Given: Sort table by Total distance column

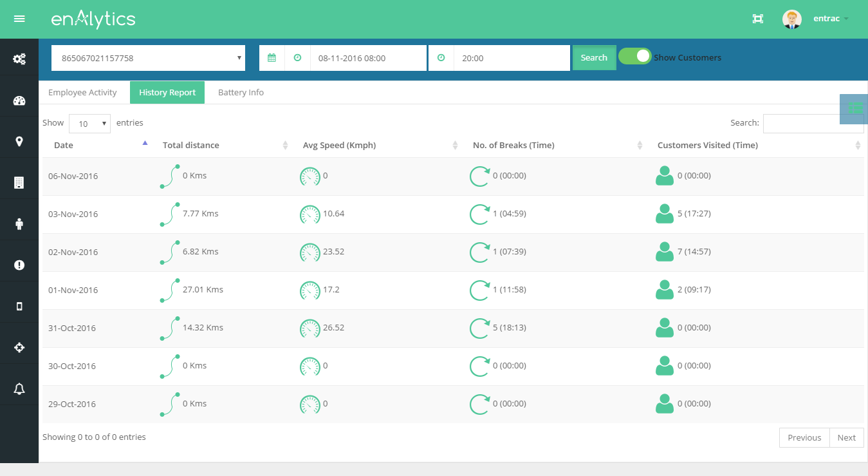Looking at the screenshot, I should click(x=190, y=146).
